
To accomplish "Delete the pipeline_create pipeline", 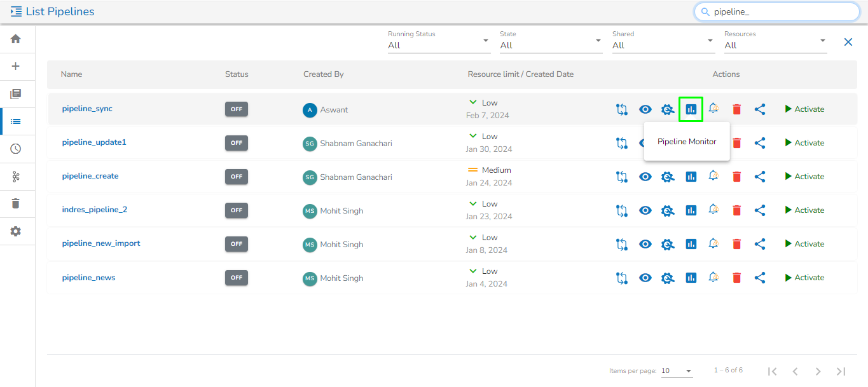I will (x=736, y=177).
